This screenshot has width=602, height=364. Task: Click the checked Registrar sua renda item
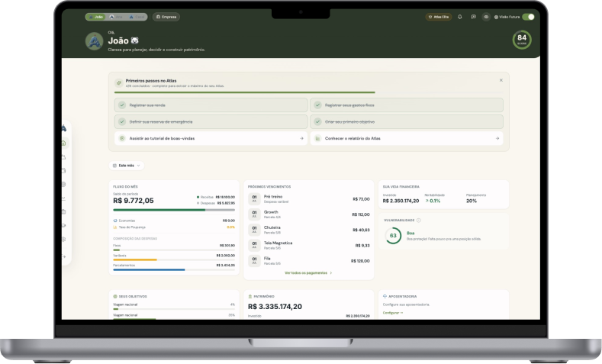pyautogui.click(x=211, y=105)
